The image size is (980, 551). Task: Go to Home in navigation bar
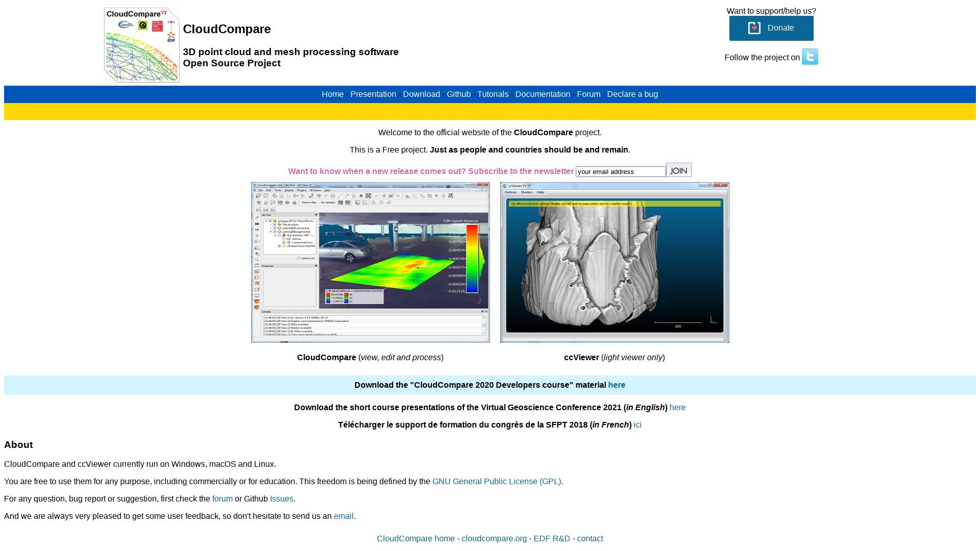coord(332,94)
